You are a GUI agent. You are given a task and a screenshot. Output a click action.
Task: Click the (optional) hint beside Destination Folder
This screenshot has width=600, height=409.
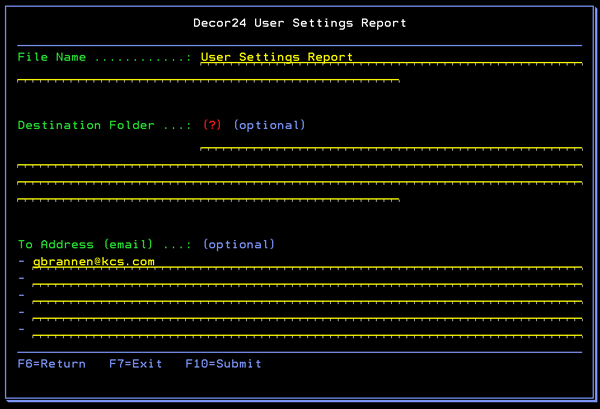[269, 125]
